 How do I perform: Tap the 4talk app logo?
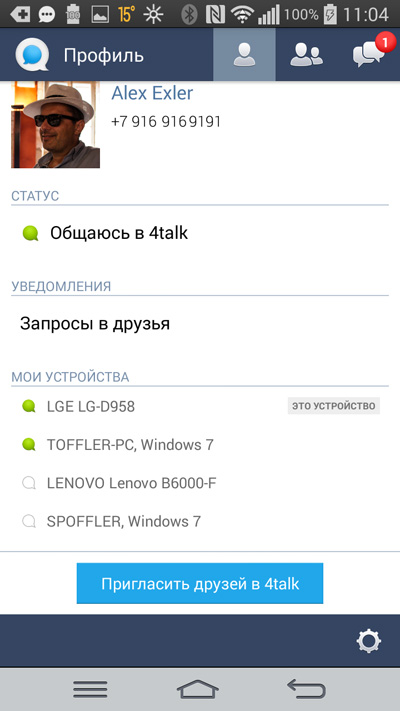(x=32, y=55)
